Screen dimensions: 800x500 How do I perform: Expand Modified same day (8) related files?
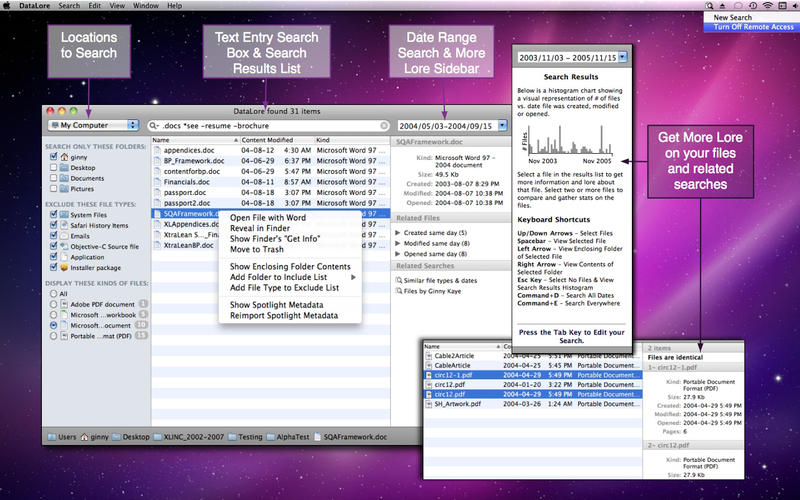pyautogui.click(x=398, y=243)
